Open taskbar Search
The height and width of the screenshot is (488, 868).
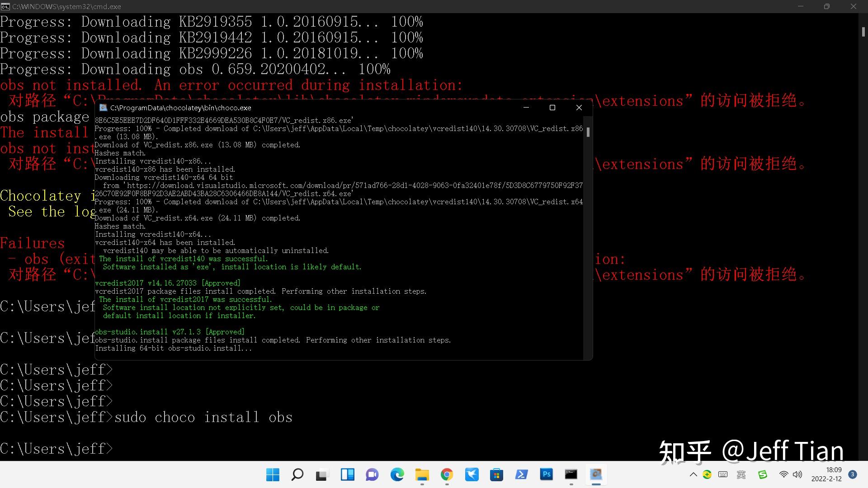tap(297, 474)
